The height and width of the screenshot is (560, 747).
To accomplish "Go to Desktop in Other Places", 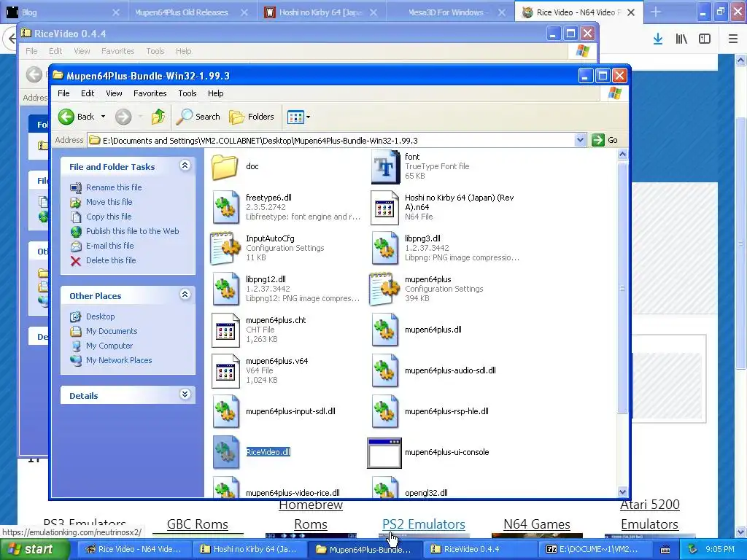I will (x=100, y=316).
